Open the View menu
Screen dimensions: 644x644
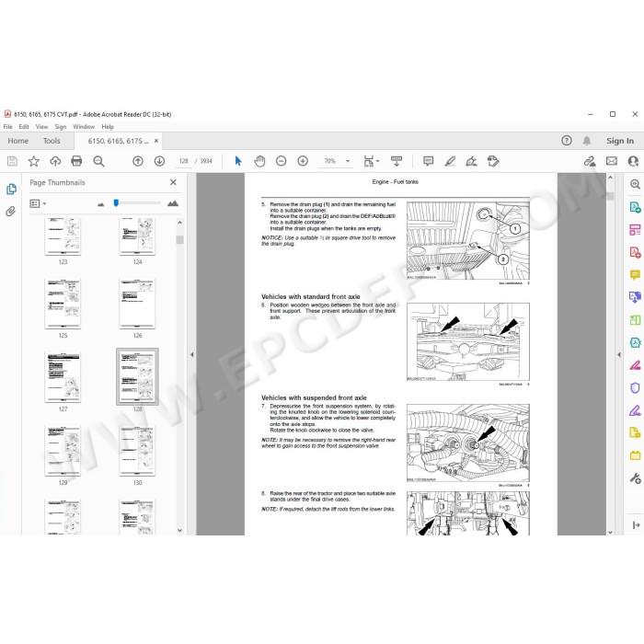click(41, 127)
